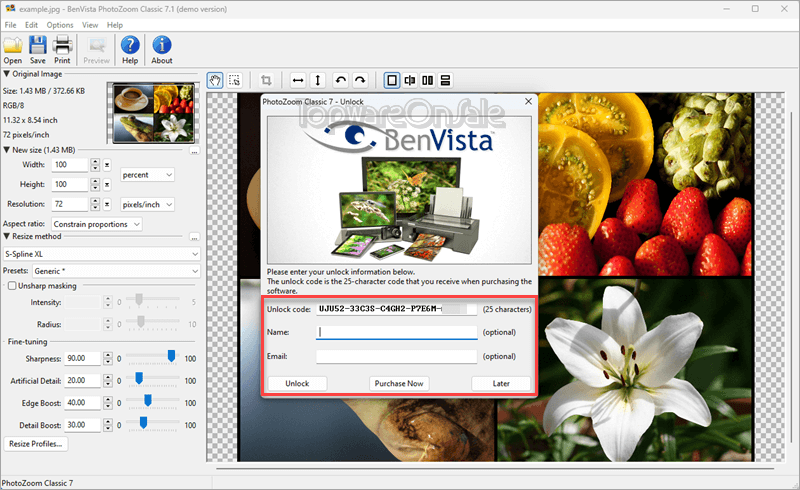Screen dimensions: 800x490
Task: Open Resize method options ellipsis button
Action: tap(194, 237)
